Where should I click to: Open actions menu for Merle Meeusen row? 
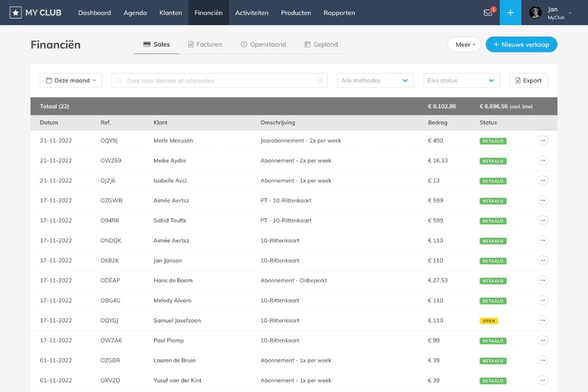[x=542, y=140]
